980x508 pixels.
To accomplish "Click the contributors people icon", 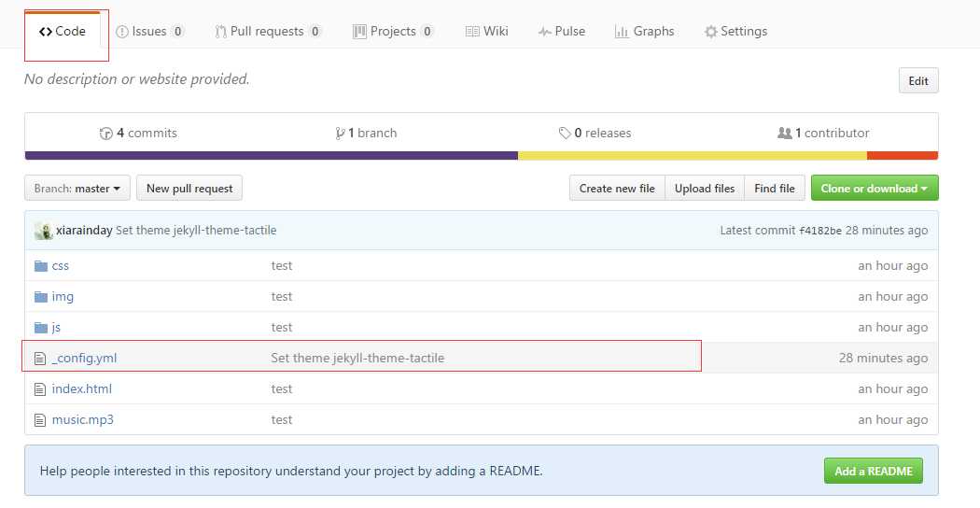I will pos(784,133).
